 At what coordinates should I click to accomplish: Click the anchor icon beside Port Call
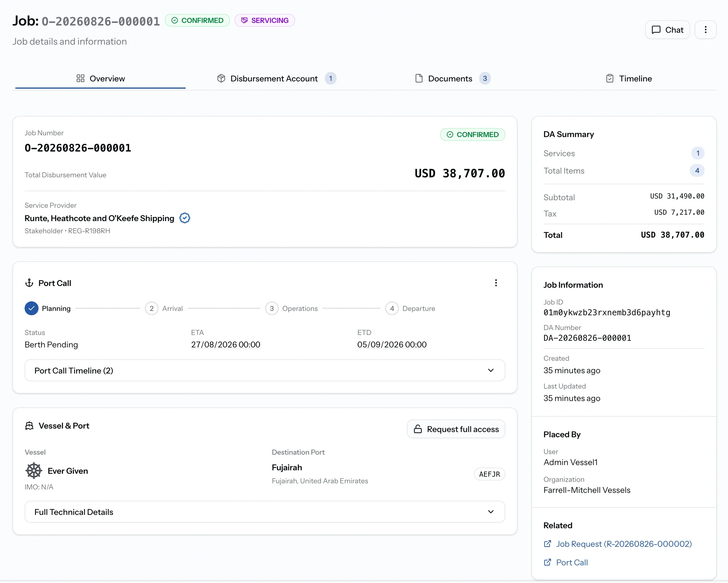click(29, 283)
